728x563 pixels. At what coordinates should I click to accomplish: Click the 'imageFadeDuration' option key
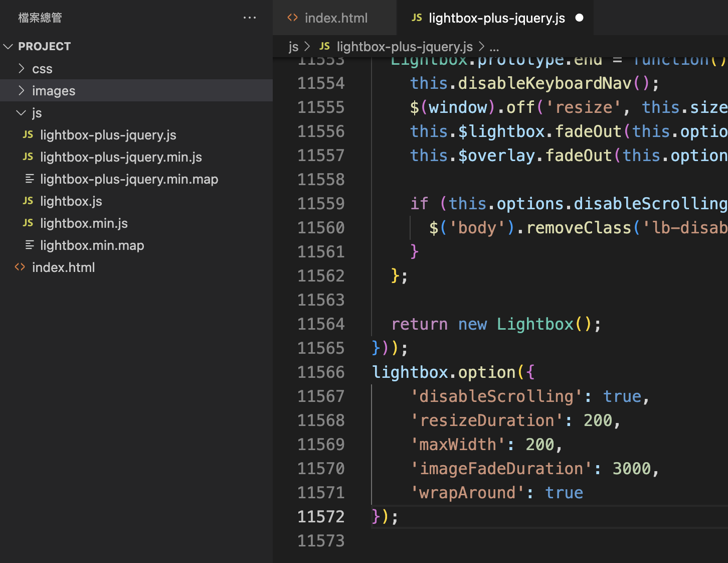click(501, 469)
